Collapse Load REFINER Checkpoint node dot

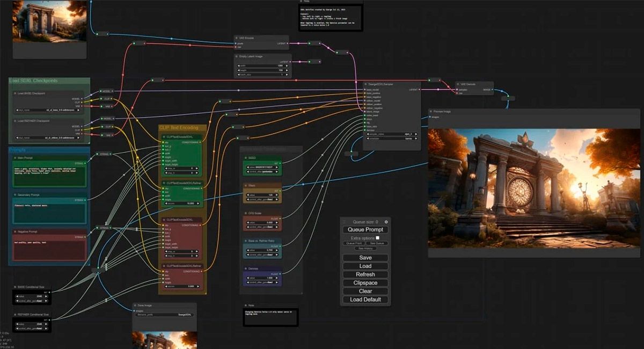coord(15,121)
